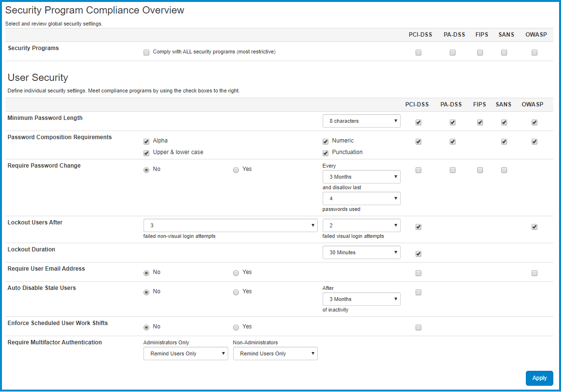Open Administrators Only multifactor authentication dropdown
561x392 pixels.
(185, 353)
